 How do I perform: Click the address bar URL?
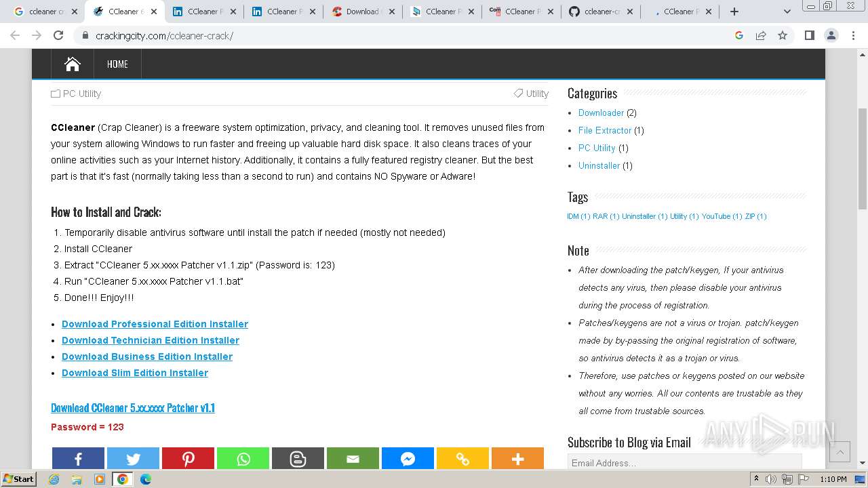tap(165, 35)
